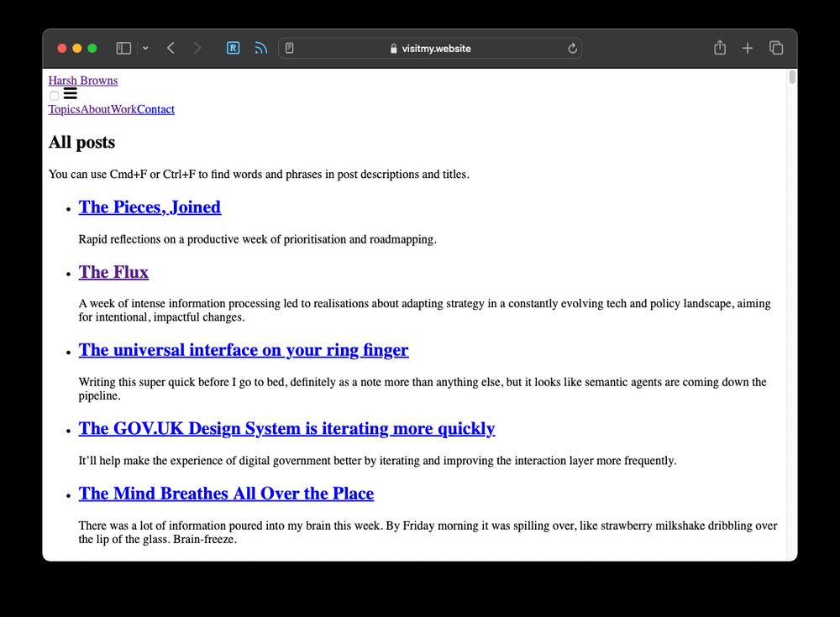The width and height of the screenshot is (840, 617).
Task: Click the forward navigation arrow
Action: tap(197, 48)
